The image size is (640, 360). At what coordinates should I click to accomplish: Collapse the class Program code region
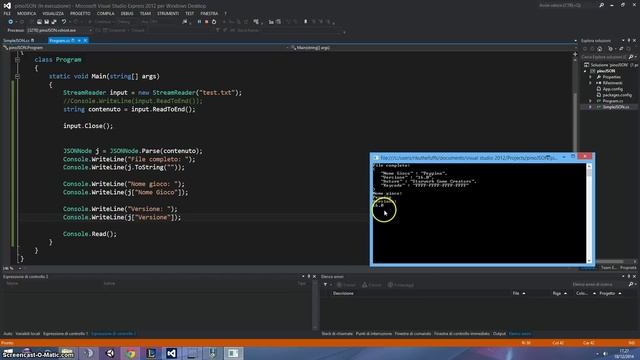pos(17,60)
